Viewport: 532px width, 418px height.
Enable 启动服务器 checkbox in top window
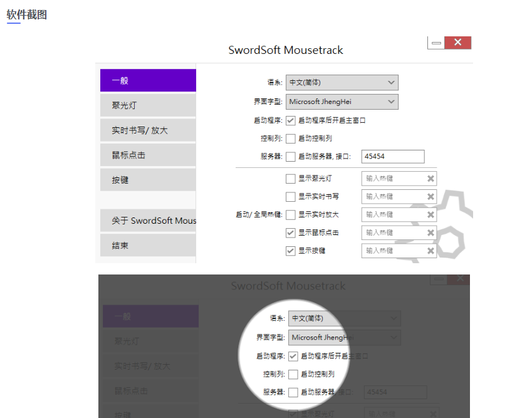290,157
